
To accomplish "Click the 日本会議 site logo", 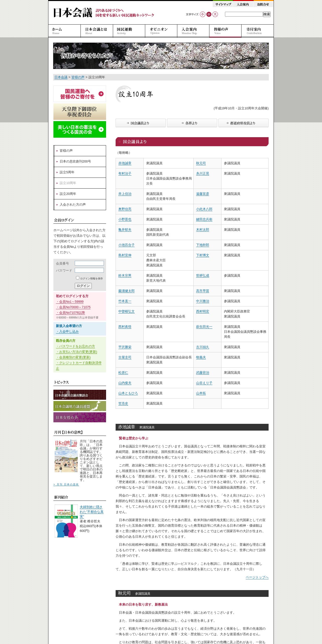I will click(x=73, y=13).
